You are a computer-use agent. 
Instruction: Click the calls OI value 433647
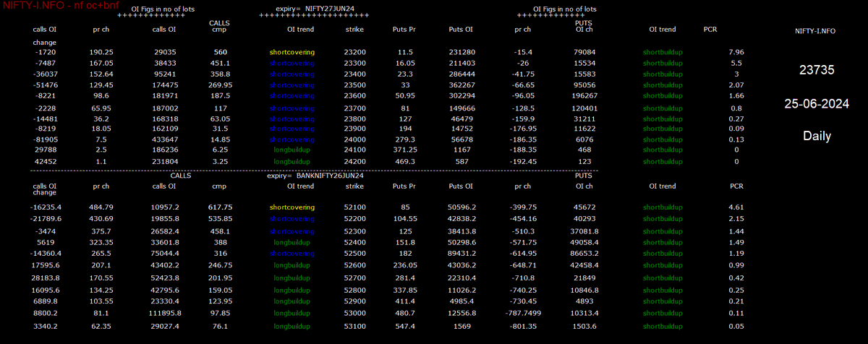tap(163, 139)
